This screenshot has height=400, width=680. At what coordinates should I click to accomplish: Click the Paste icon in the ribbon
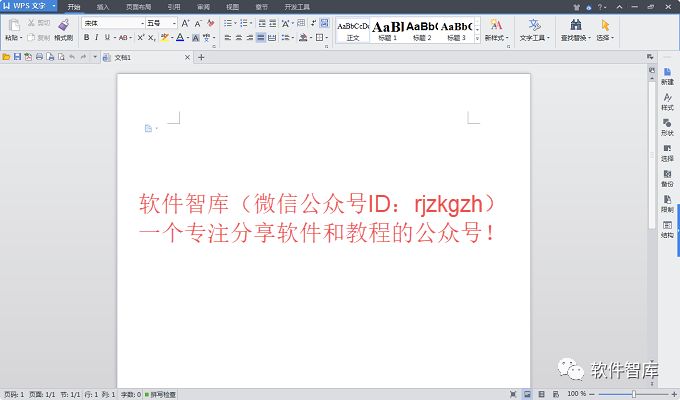[x=13, y=25]
